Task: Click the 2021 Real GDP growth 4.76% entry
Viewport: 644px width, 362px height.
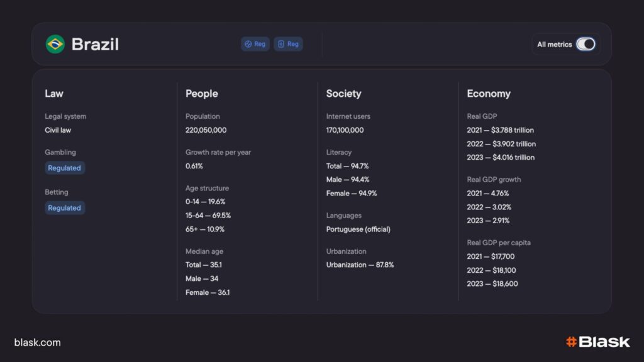Action: click(487, 193)
